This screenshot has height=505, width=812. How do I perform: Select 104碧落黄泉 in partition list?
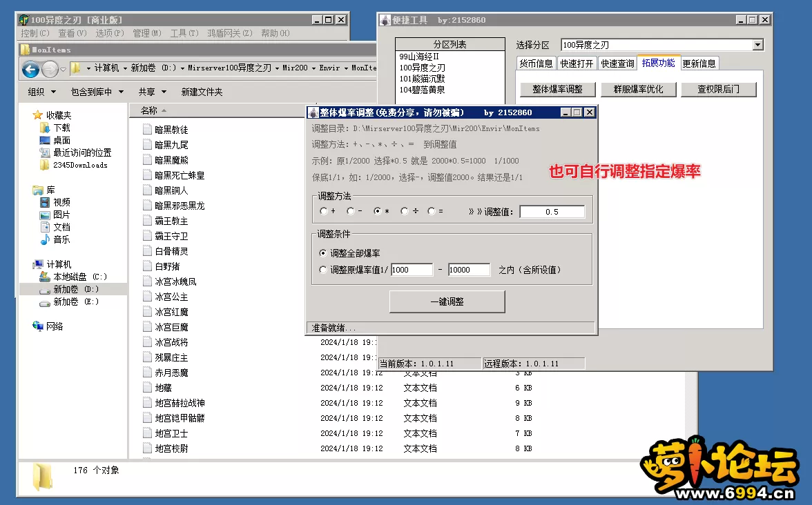pos(422,90)
